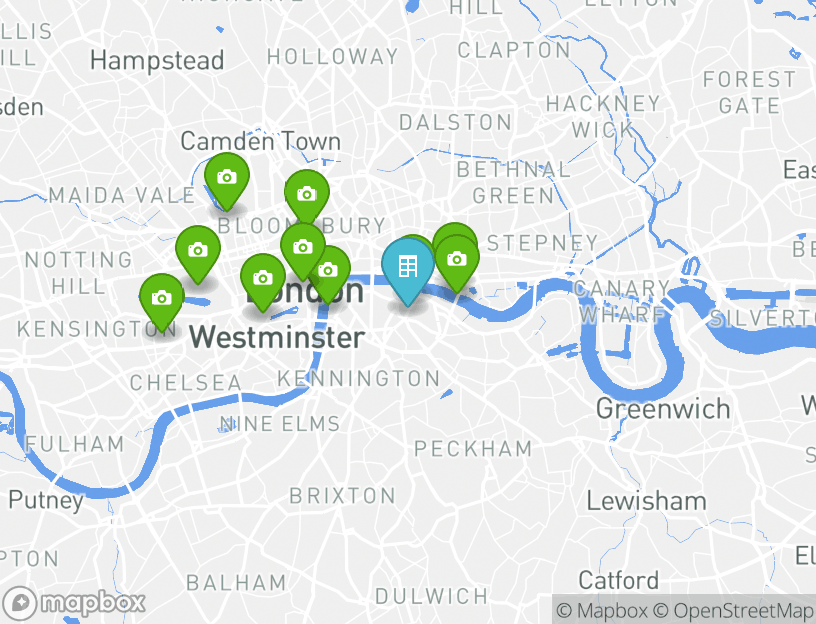Click the Peckham district label
This screenshot has width=816, height=624.
(x=473, y=449)
